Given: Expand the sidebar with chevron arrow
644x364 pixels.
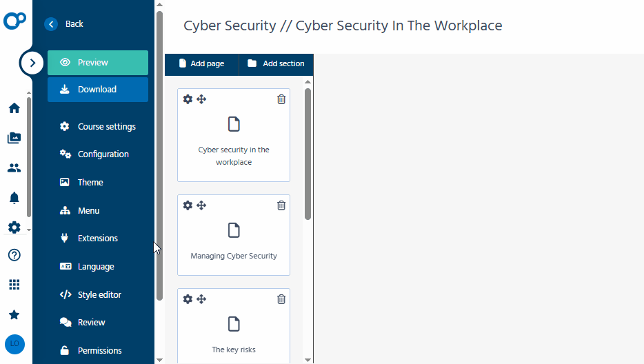Looking at the screenshot, I should tap(32, 63).
